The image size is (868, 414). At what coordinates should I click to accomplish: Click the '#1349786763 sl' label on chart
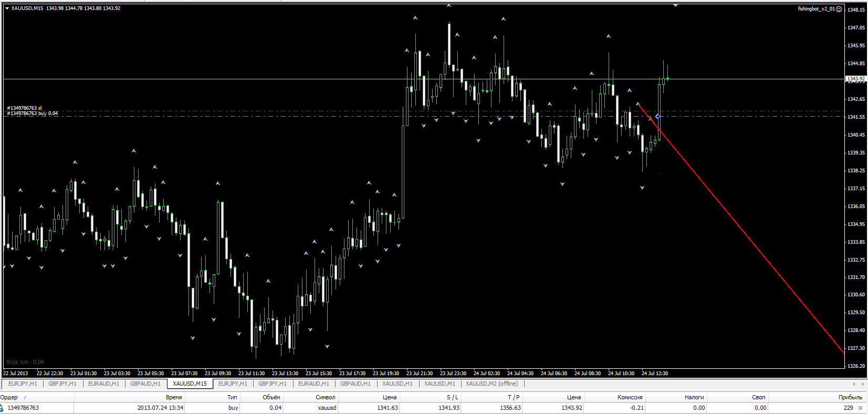click(x=24, y=108)
